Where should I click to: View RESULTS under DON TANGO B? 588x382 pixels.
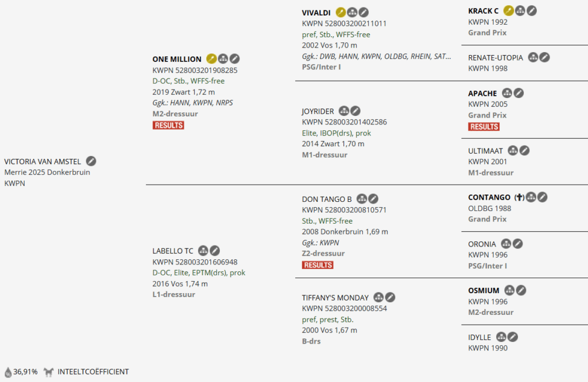(318, 265)
